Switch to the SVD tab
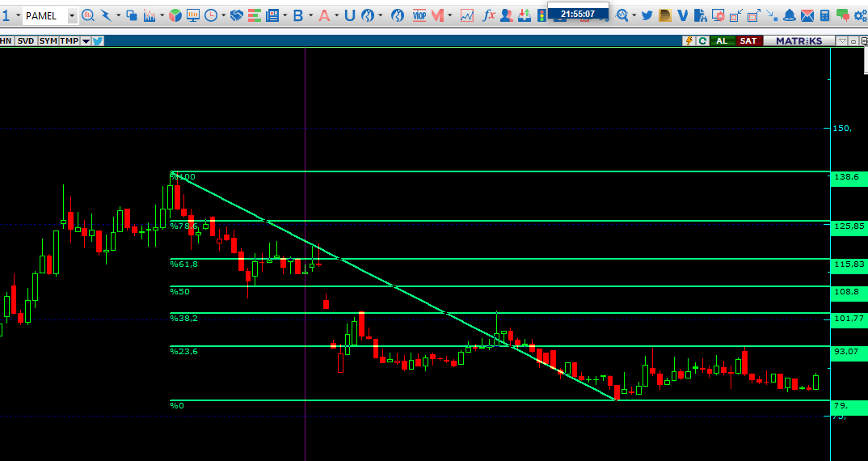868x461 pixels. [26, 41]
